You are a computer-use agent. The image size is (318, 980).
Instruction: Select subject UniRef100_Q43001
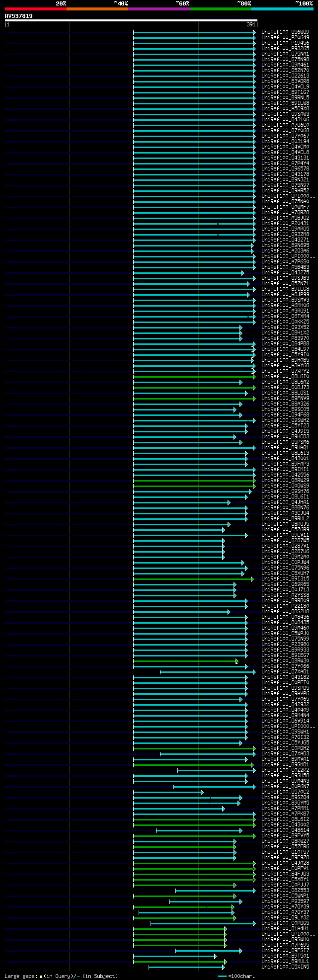coord(285,458)
